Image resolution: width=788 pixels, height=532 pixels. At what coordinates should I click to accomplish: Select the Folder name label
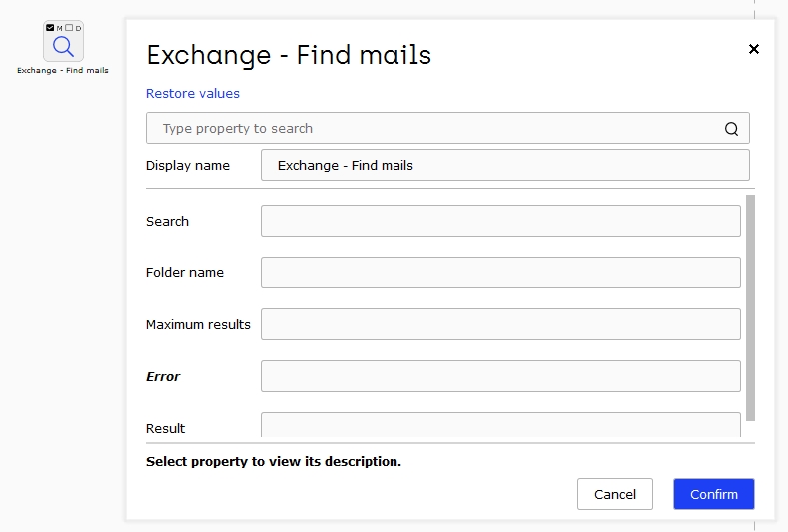pos(185,272)
